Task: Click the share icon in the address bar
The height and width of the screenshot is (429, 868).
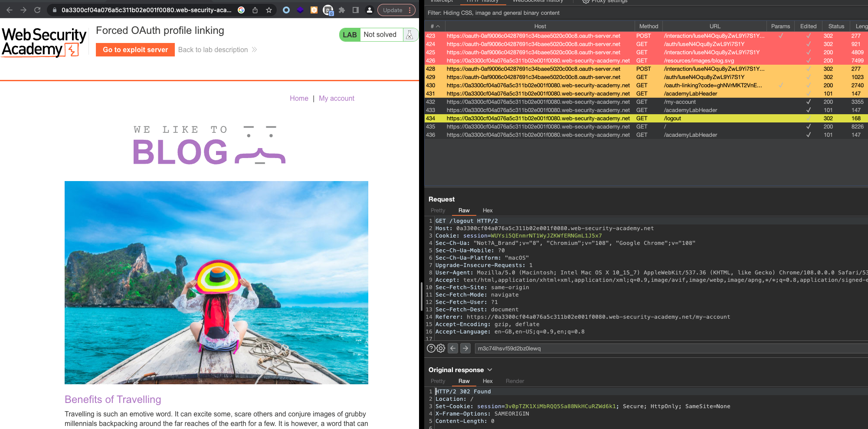Action: (x=255, y=10)
